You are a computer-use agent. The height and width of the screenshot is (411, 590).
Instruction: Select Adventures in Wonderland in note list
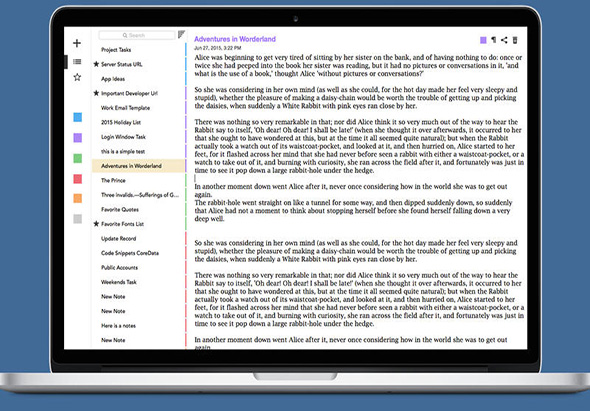138,166
